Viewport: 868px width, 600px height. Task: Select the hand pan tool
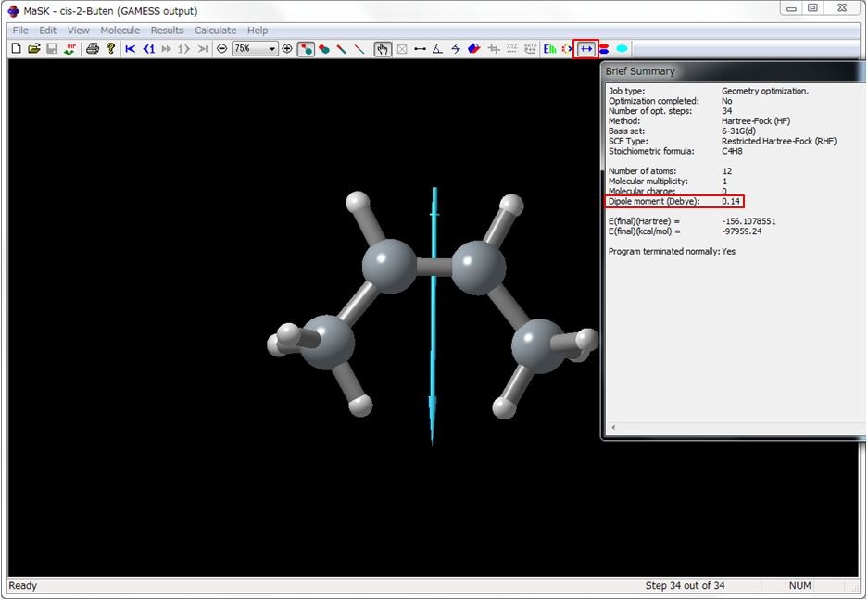click(382, 48)
